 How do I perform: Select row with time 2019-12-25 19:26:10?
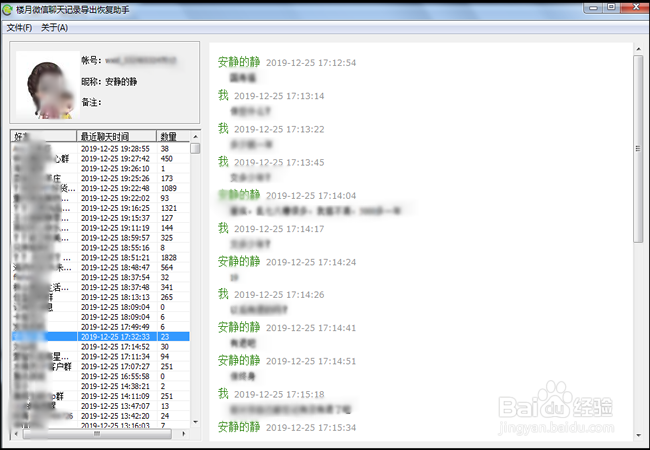100,169
